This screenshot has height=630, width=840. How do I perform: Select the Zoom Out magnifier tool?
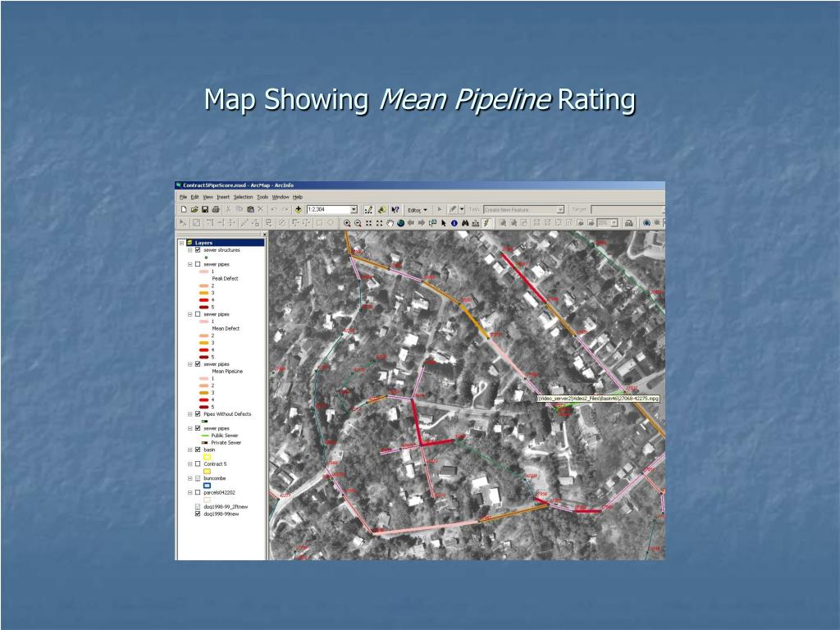358,223
